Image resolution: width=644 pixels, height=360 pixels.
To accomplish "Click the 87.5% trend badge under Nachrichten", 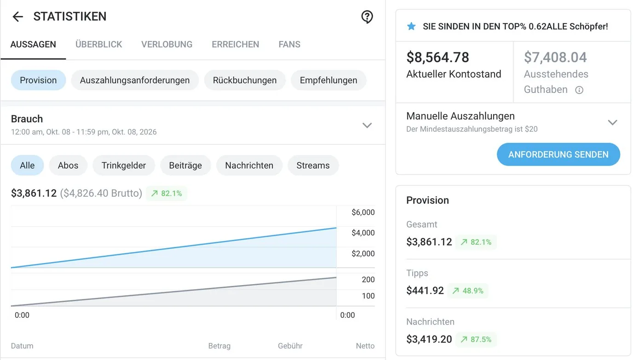I will [x=476, y=340].
